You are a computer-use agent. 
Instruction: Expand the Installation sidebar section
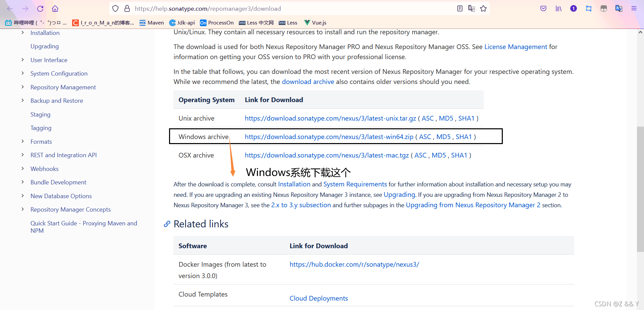22,33
